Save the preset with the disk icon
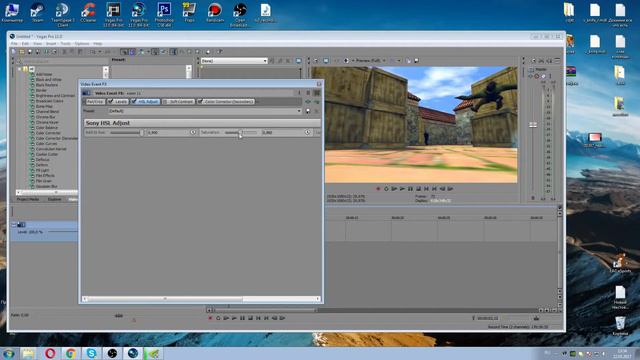Viewport: 640px width, 360px height. coord(308,111)
